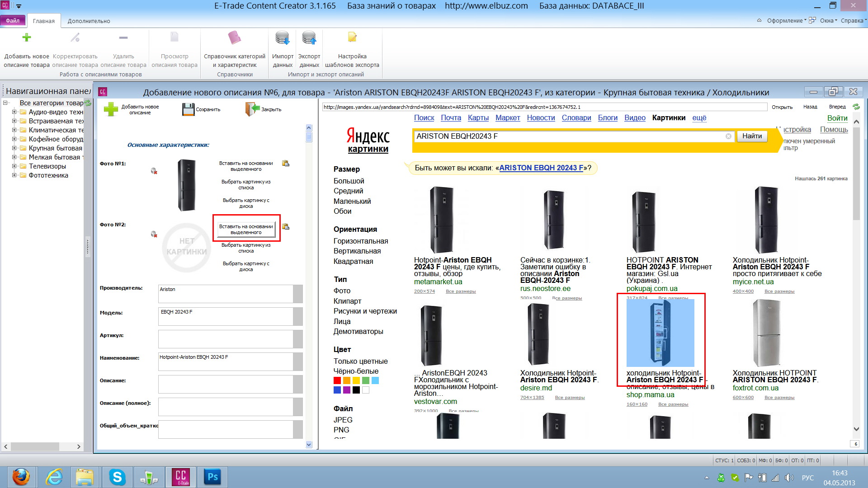Click in the Артикул input field
Viewport: 868px width, 488px height.
pos(226,339)
